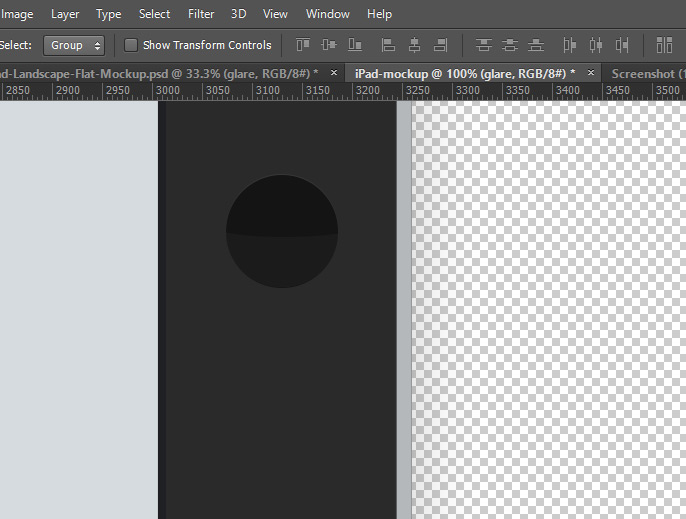Click Distribute left edges icon
The width and height of the screenshot is (686, 519).
pos(570,45)
